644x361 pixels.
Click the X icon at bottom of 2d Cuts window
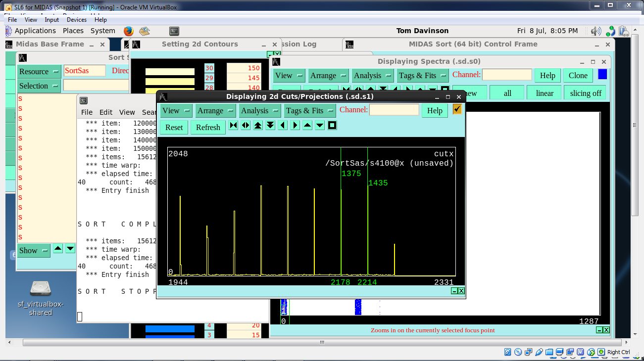coord(461,291)
